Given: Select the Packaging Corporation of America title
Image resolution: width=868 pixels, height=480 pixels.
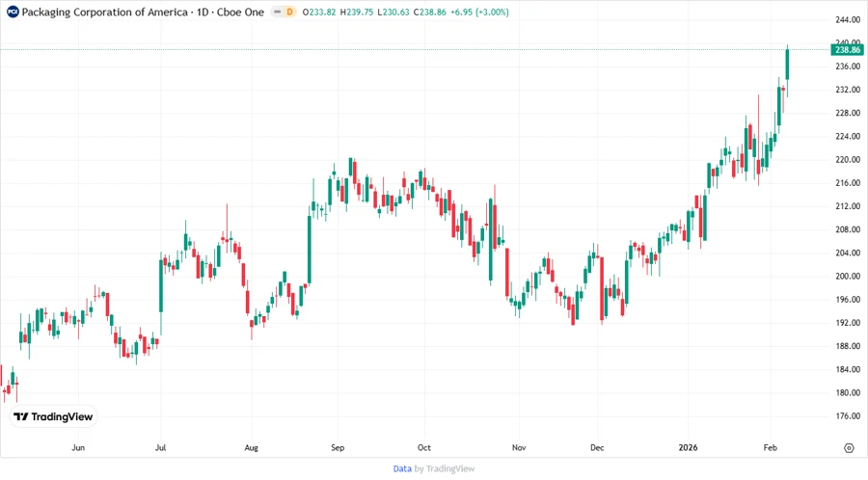Looking at the screenshot, I should [x=104, y=13].
